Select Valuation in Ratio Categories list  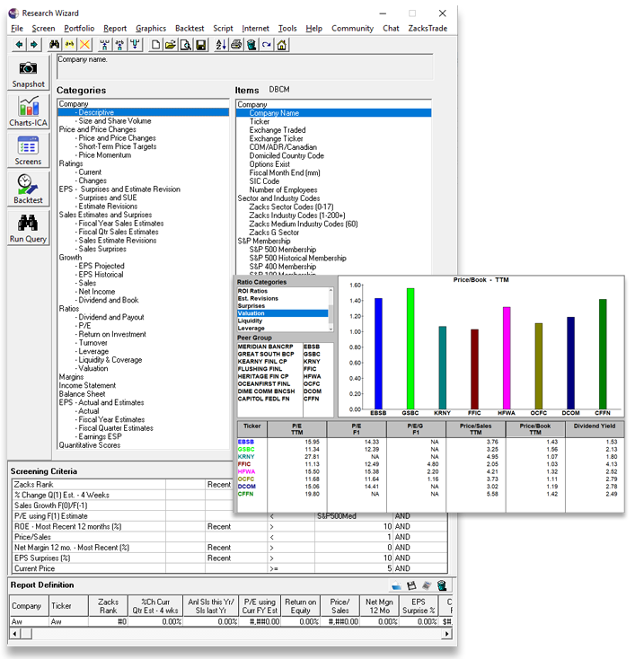tap(283, 313)
